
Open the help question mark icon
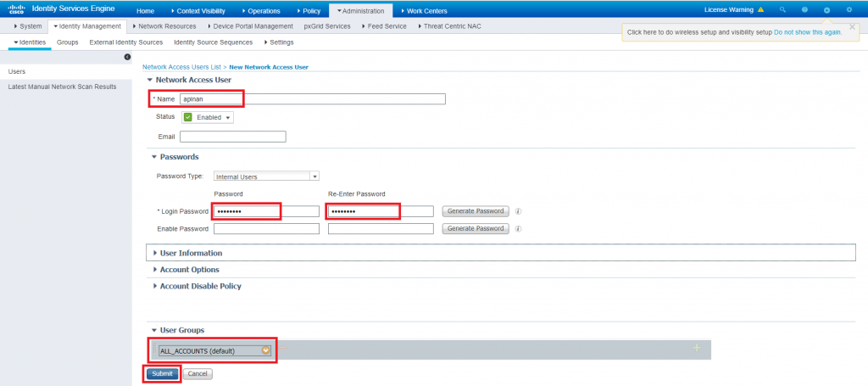tap(804, 9)
